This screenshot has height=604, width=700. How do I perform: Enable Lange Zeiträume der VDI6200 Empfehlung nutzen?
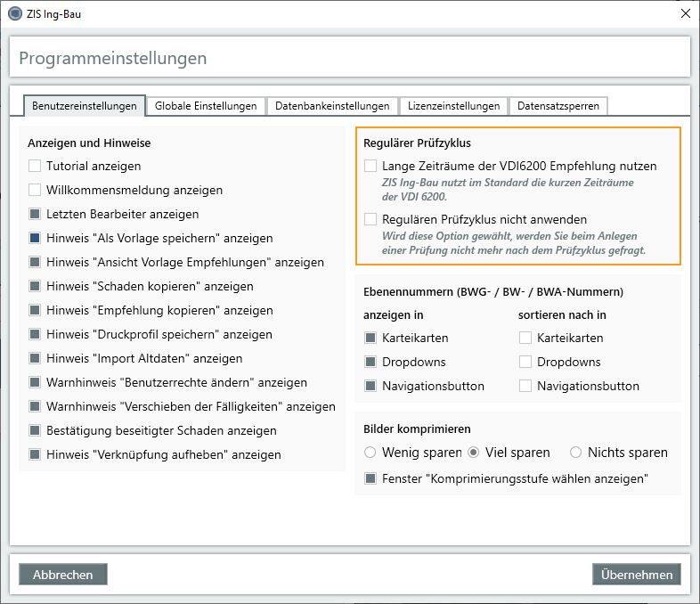coord(370,166)
